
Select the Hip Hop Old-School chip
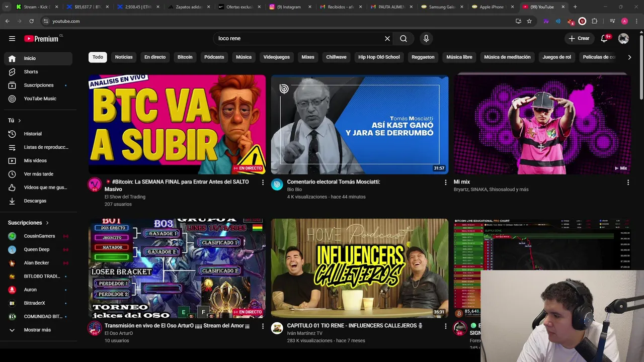click(379, 57)
